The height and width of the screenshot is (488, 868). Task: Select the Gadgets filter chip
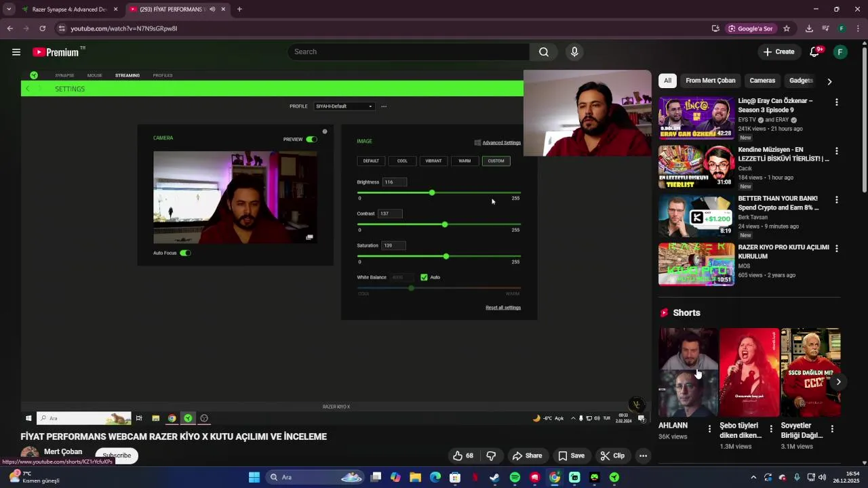tap(801, 81)
